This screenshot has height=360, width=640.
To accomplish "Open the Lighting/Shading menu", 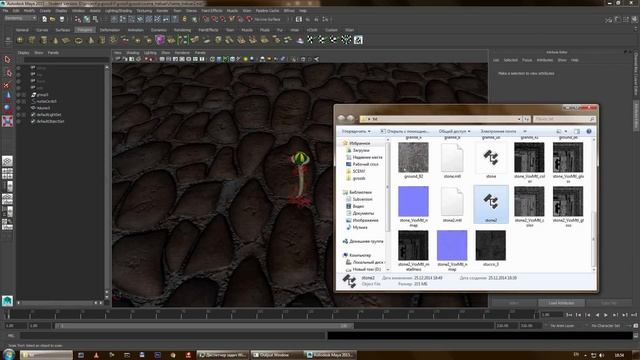I will click(118, 11).
